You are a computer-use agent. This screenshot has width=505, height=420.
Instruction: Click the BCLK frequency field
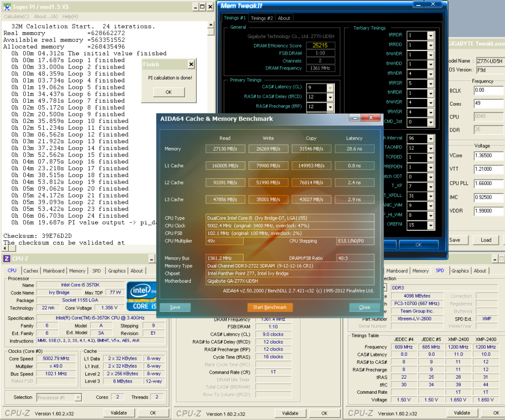point(488,91)
